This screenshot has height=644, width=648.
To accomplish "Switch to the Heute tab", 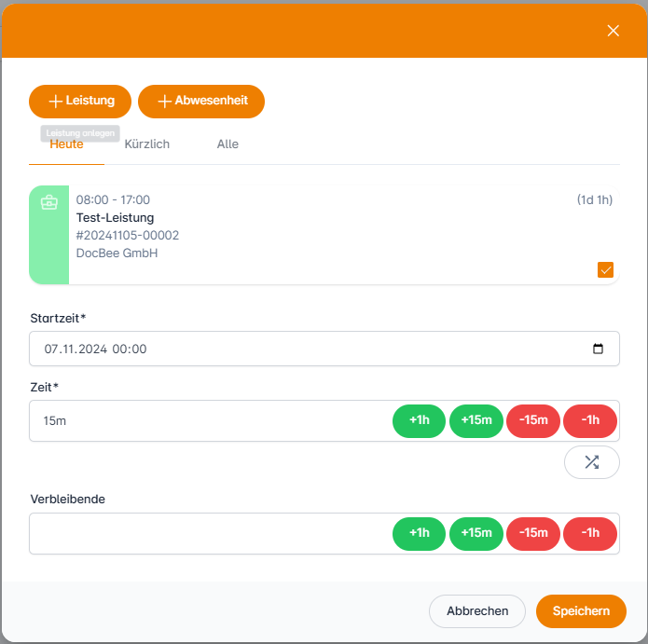I will pyautogui.click(x=66, y=145).
